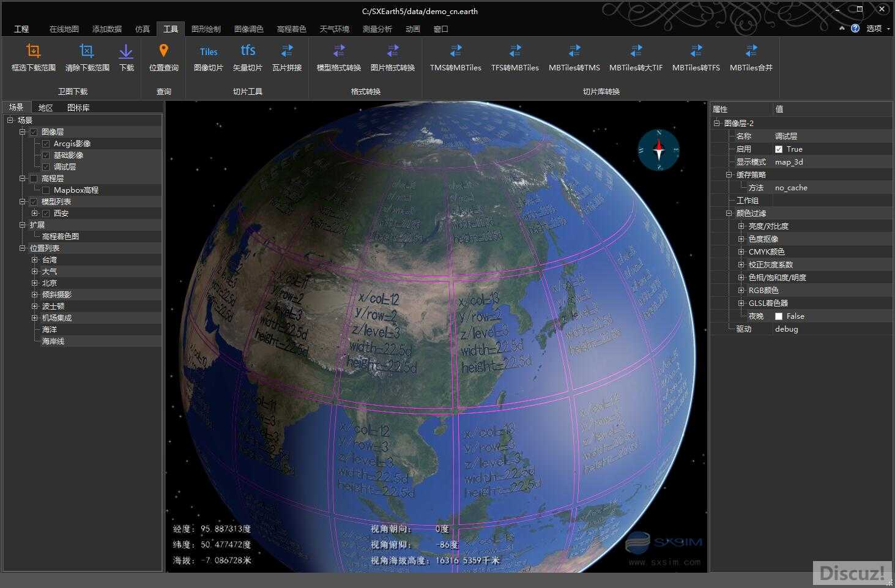The width and height of the screenshot is (895, 588).
Task: Switch to 测量分析 ribbon tab
Action: [377, 29]
